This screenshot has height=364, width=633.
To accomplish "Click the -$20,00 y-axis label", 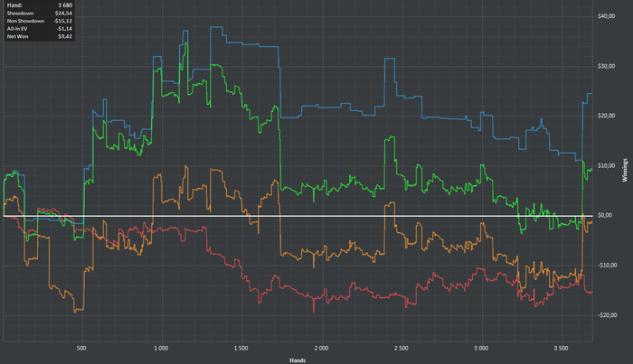I will click(x=607, y=315).
